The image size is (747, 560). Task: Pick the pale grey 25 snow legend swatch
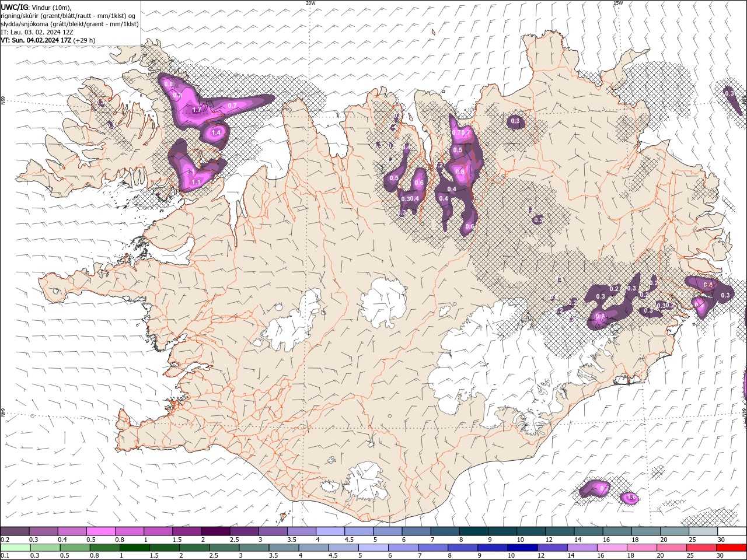702,531
